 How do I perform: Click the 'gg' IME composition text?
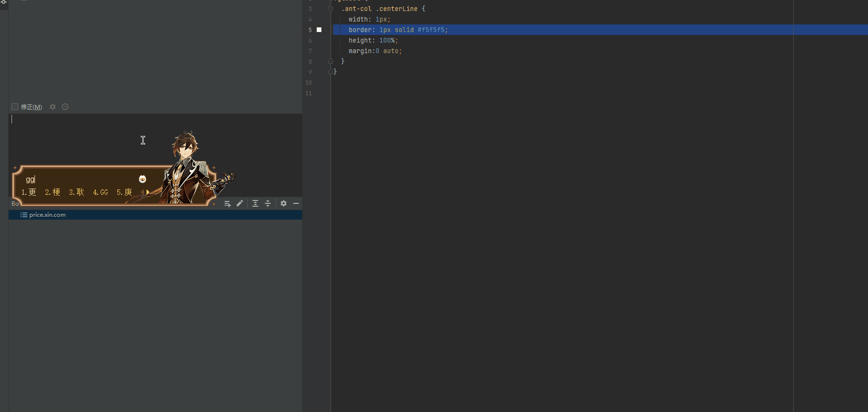click(30, 179)
